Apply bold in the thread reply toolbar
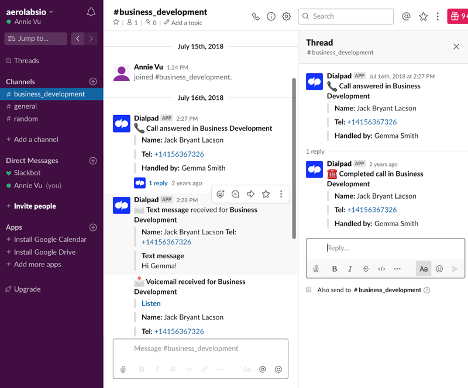This screenshot has height=388, width=468. coord(334,269)
